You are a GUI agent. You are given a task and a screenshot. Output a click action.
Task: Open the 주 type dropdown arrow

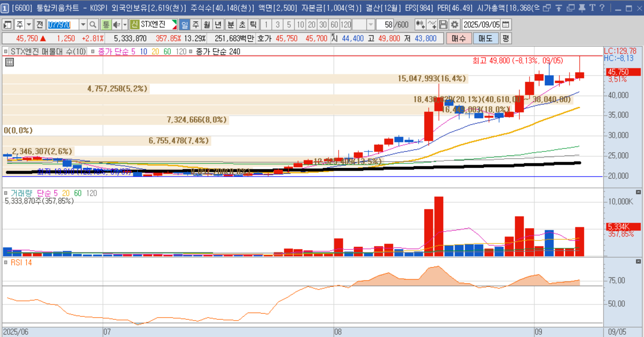29,25
